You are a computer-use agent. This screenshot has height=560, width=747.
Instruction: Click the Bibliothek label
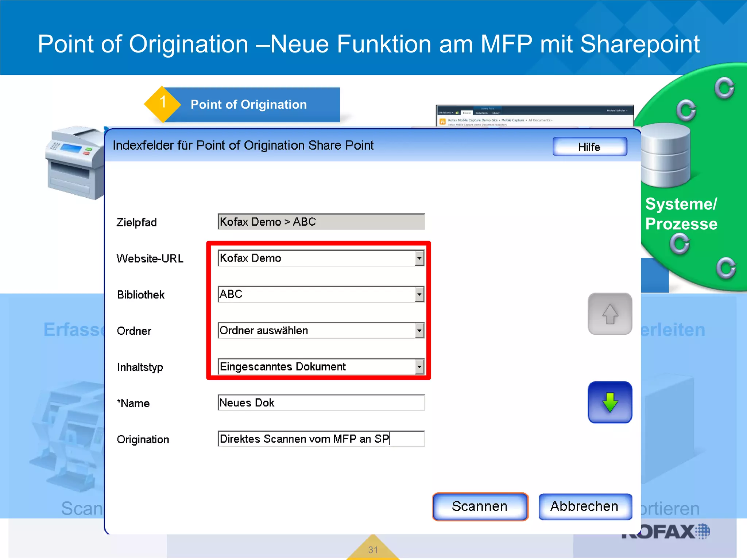[141, 295]
